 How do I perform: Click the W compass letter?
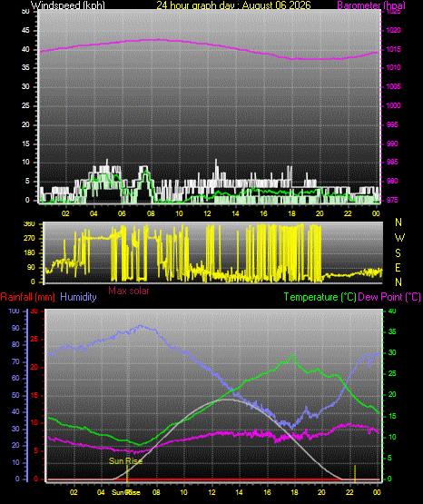(399, 238)
